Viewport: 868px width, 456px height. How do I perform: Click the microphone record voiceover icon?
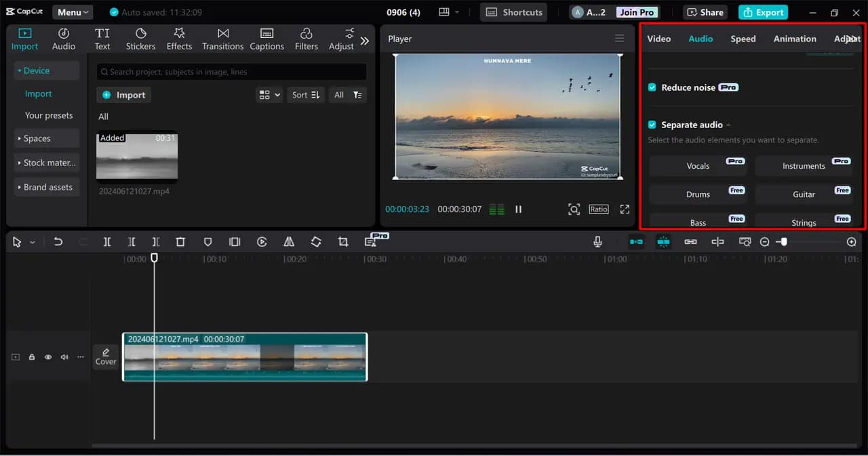(x=597, y=242)
